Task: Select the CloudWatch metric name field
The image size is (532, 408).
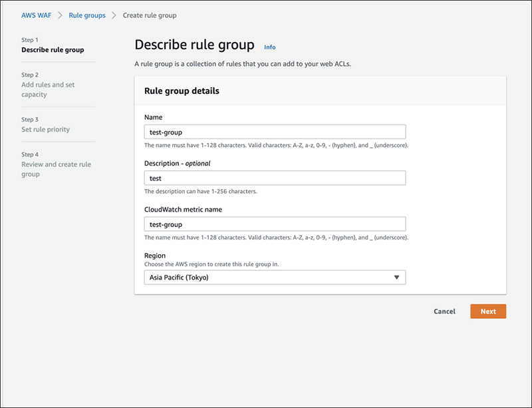Action: pos(275,224)
